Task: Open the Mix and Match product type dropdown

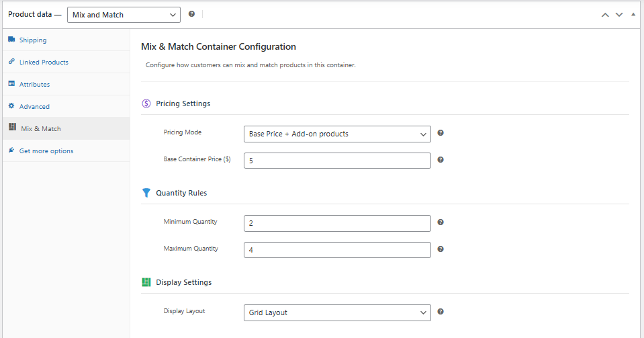Action: [124, 14]
